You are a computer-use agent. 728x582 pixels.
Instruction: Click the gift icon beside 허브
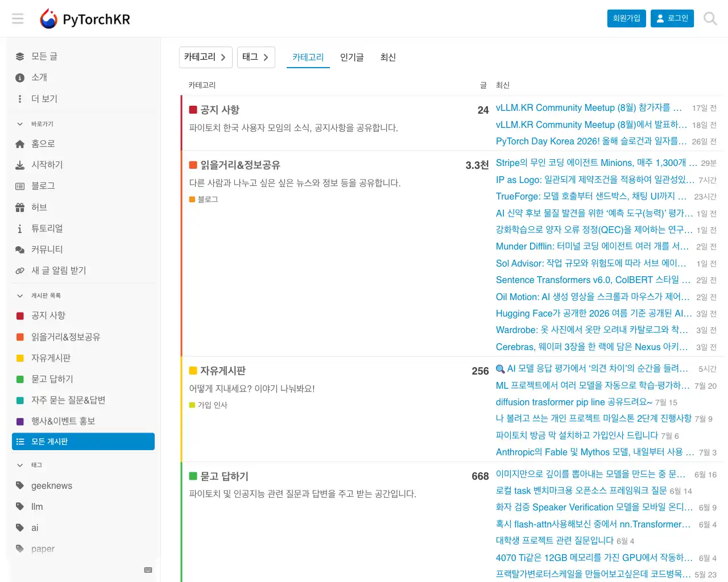[x=20, y=207]
